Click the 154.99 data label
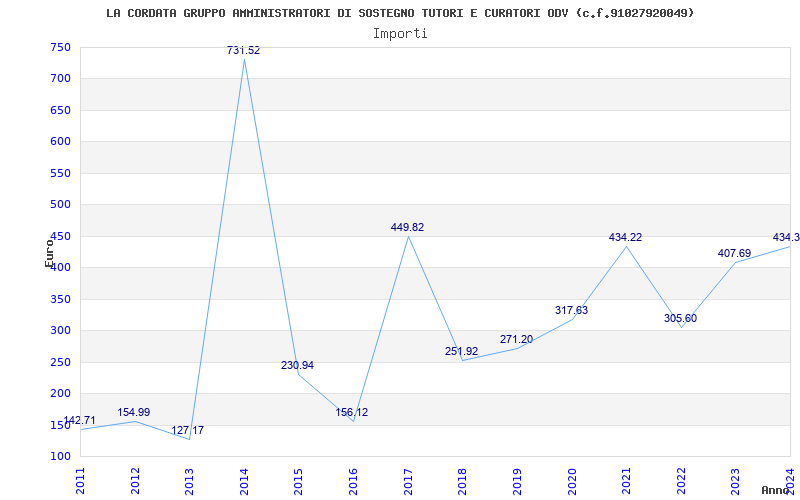The image size is (800, 500). (134, 412)
